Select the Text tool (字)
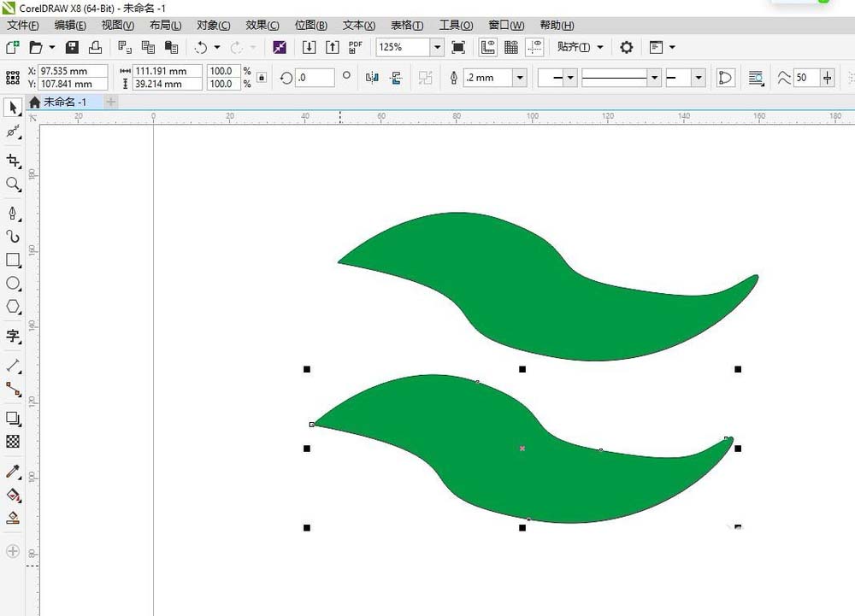This screenshot has height=616, width=855. pos(13,336)
